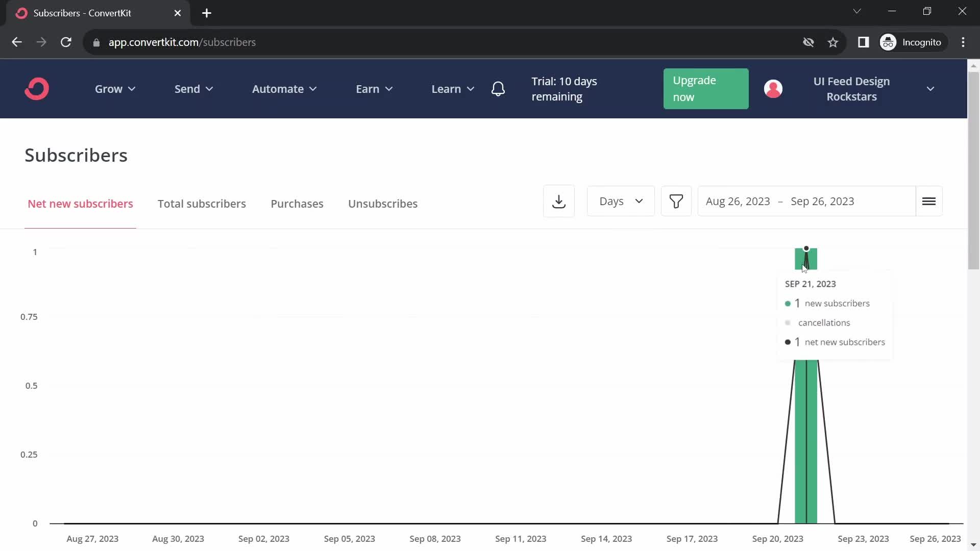Click the scrollbar down arrow
The width and height of the screenshot is (980, 551).
pos(973,545)
